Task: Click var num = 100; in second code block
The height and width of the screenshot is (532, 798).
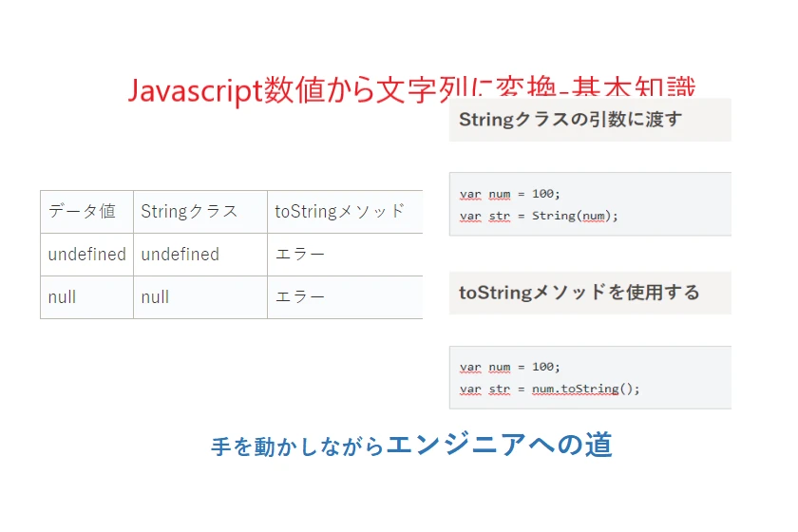Action: [x=509, y=367]
